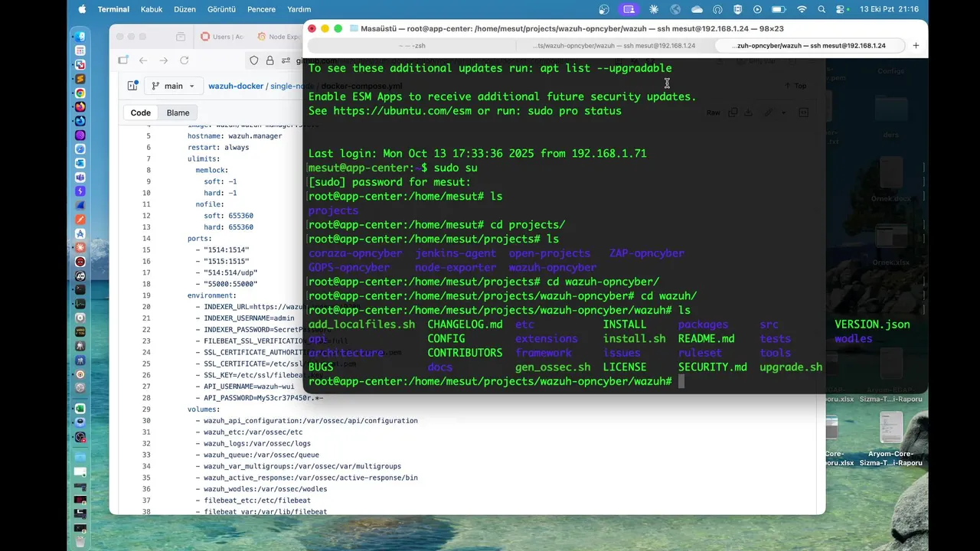This screenshot has width=980, height=551.
Task: Click 'wazuh-opncyber' in the terminal ls output
Action: [x=552, y=267]
